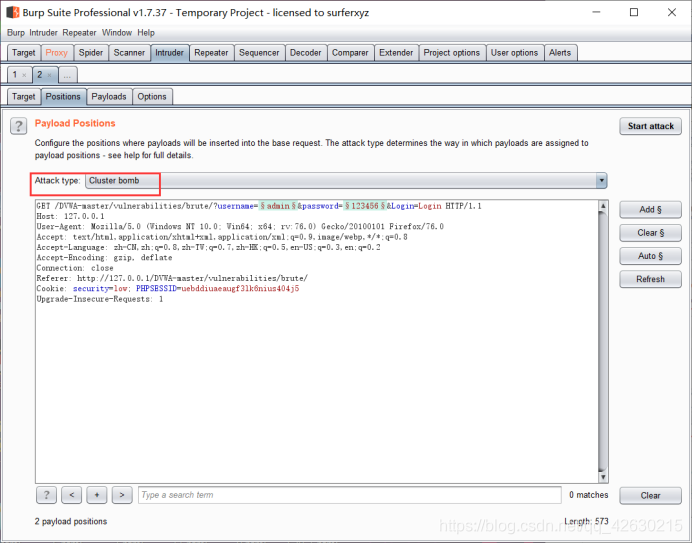Click the 'Host: 127.0.0.1' line
Viewport: 692px width, 544px height.
[71, 216]
